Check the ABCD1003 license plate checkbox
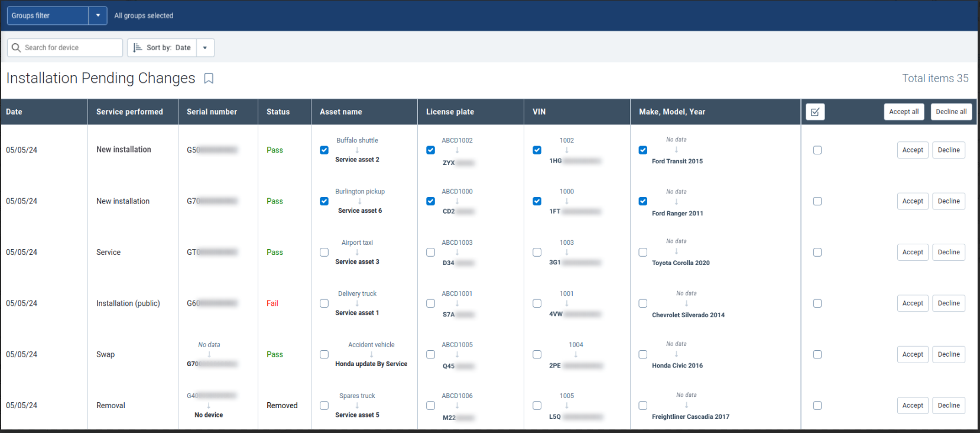 click(x=430, y=252)
